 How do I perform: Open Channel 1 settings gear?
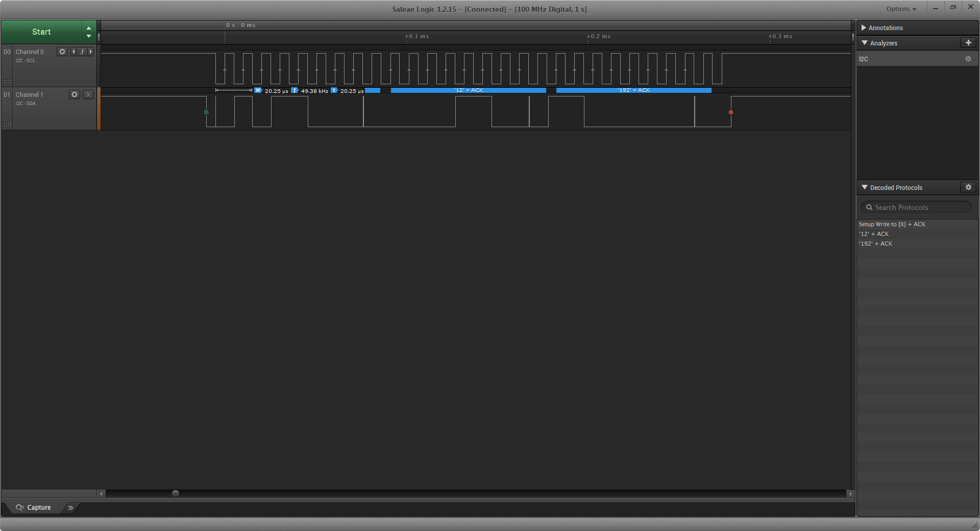tap(75, 94)
